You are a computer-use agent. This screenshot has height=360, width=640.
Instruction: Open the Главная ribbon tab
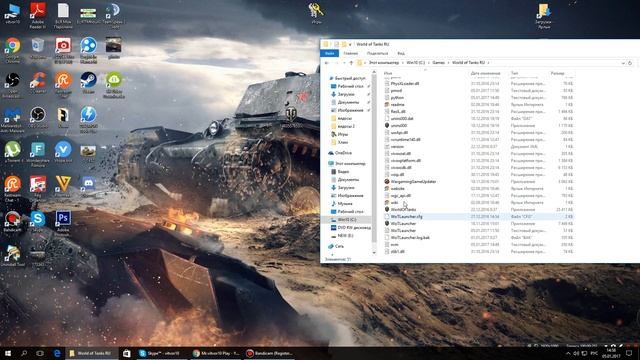pos(351,53)
